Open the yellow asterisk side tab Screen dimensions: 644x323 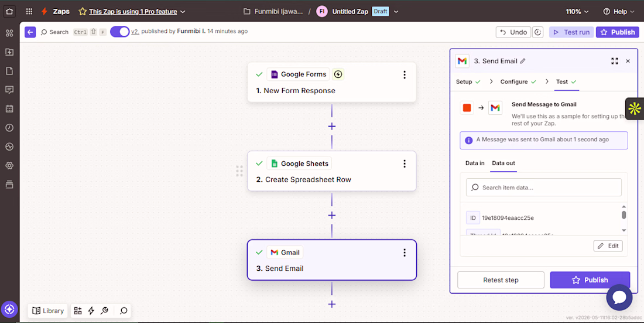635,108
